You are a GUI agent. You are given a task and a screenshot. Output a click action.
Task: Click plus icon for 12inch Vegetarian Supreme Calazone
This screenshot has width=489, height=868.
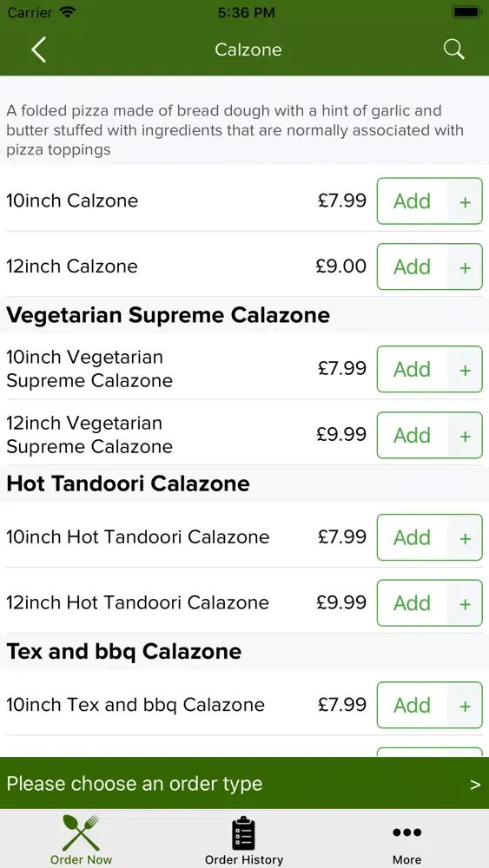pyautogui.click(x=466, y=436)
